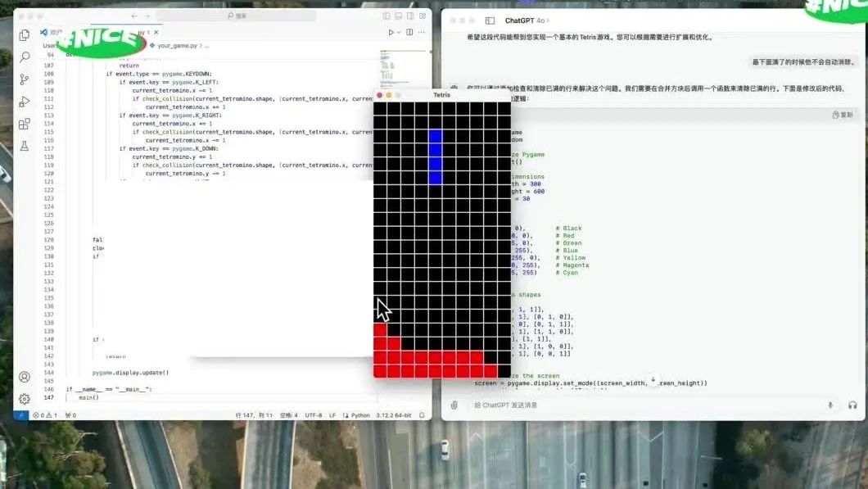Go forward with the VS Code navigation arrow
The width and height of the screenshot is (868, 489).
coord(147,16)
